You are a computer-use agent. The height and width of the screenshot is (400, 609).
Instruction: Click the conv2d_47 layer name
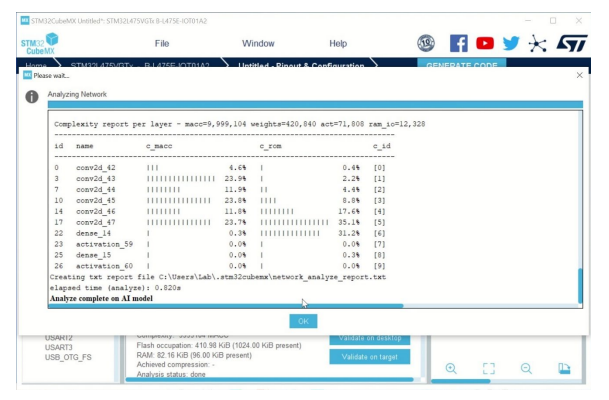pyautogui.click(x=96, y=223)
